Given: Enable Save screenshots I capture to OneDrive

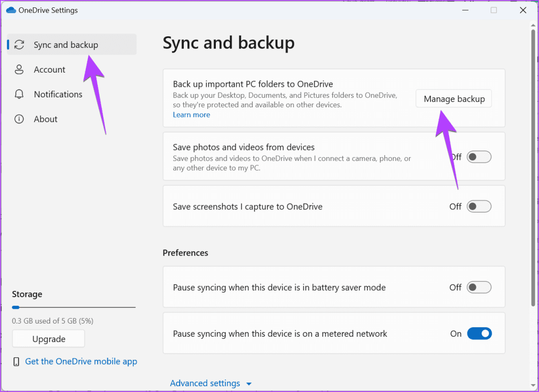Looking at the screenshot, I should click(x=479, y=207).
